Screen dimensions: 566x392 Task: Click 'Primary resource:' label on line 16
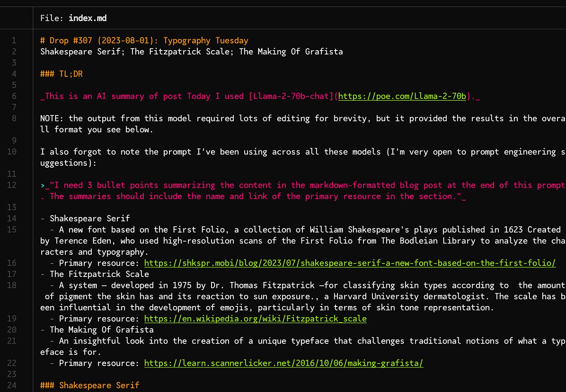pos(99,263)
